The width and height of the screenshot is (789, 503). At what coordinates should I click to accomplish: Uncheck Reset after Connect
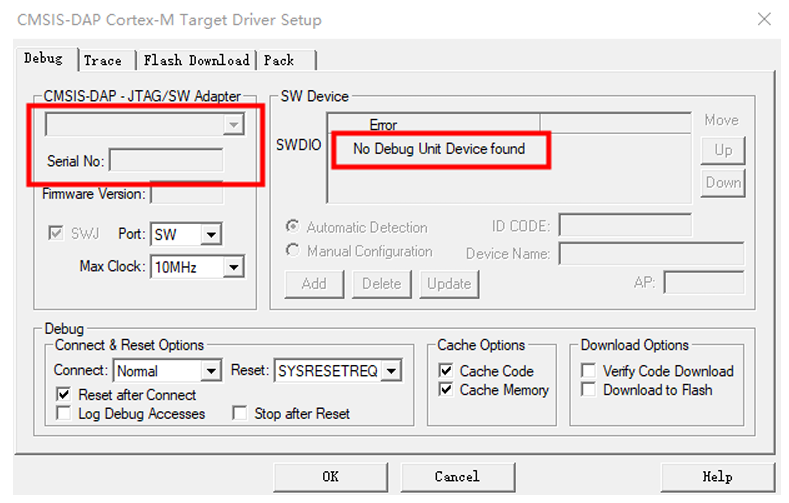pos(63,394)
